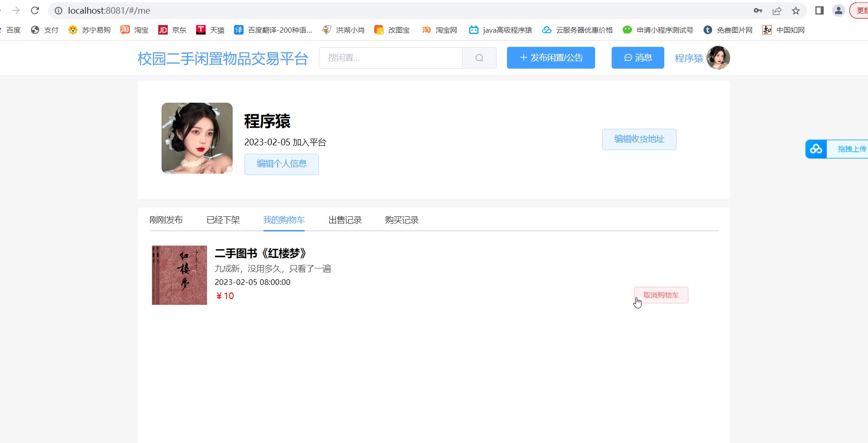Open the 申请小程序测试号 bookmark
Screen dimensions: 868x443
click(658, 30)
